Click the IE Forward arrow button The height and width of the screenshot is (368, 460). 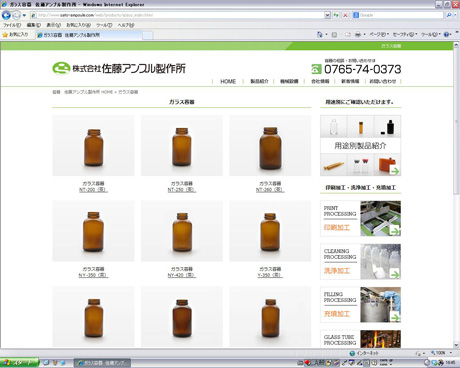[16, 15]
